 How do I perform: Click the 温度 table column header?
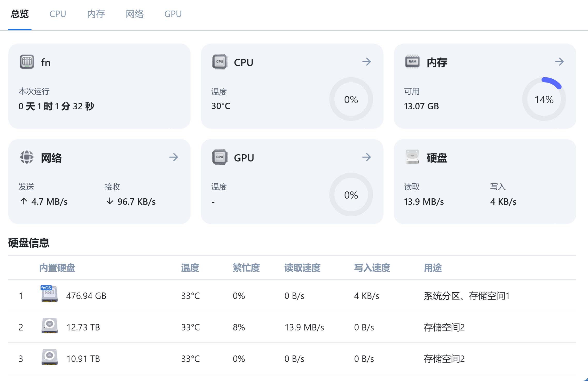pyautogui.click(x=190, y=268)
